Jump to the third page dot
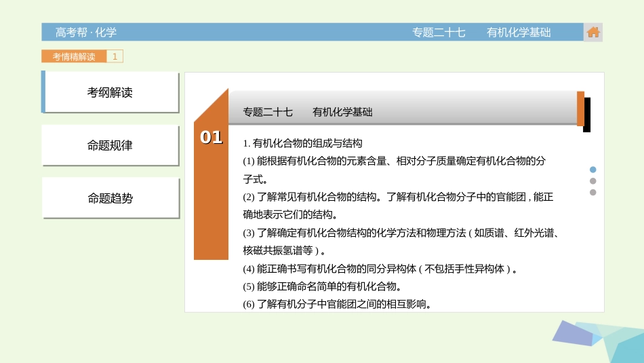Viewport: 644px width, 363px height. (592, 193)
